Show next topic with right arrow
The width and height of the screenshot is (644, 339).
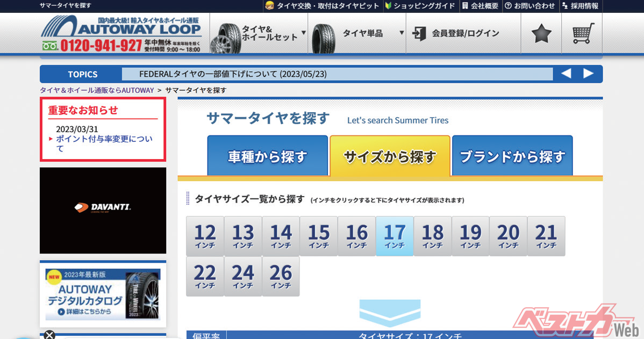pyautogui.click(x=589, y=74)
